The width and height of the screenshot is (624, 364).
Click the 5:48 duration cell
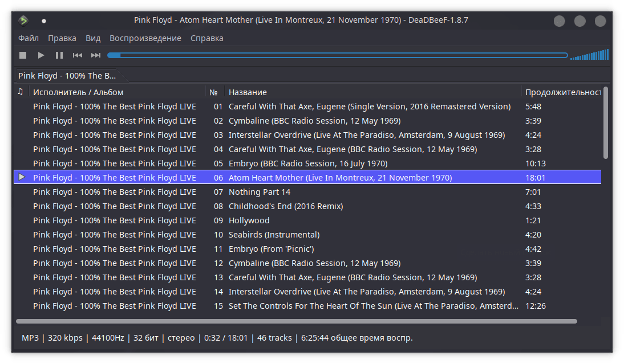coord(533,107)
